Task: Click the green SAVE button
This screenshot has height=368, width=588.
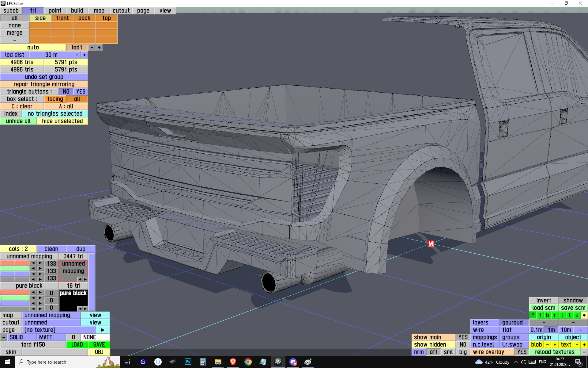Action: [99, 345]
